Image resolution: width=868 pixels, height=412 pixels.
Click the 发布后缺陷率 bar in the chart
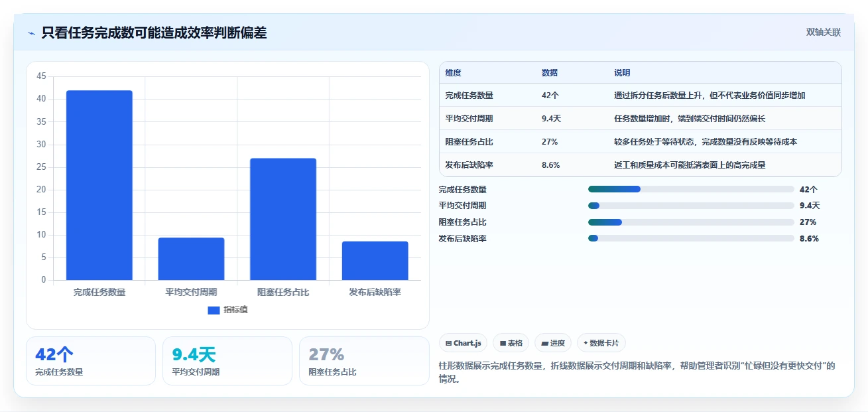coord(375,261)
